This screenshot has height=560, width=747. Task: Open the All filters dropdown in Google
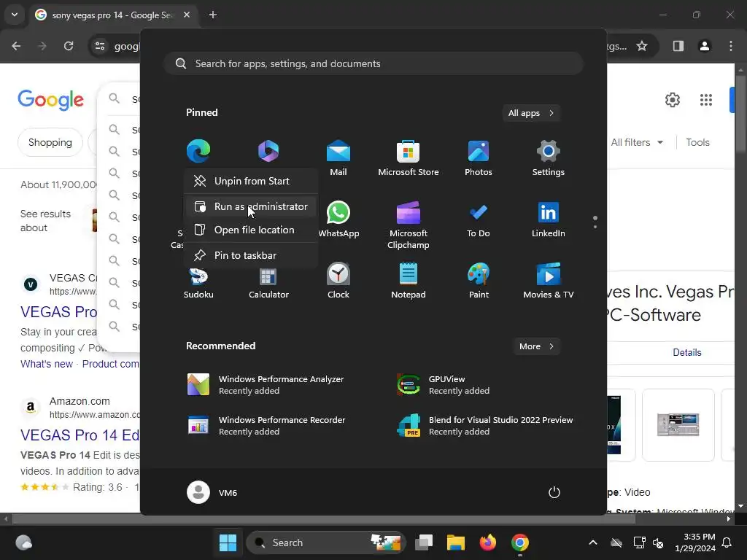[x=637, y=142]
